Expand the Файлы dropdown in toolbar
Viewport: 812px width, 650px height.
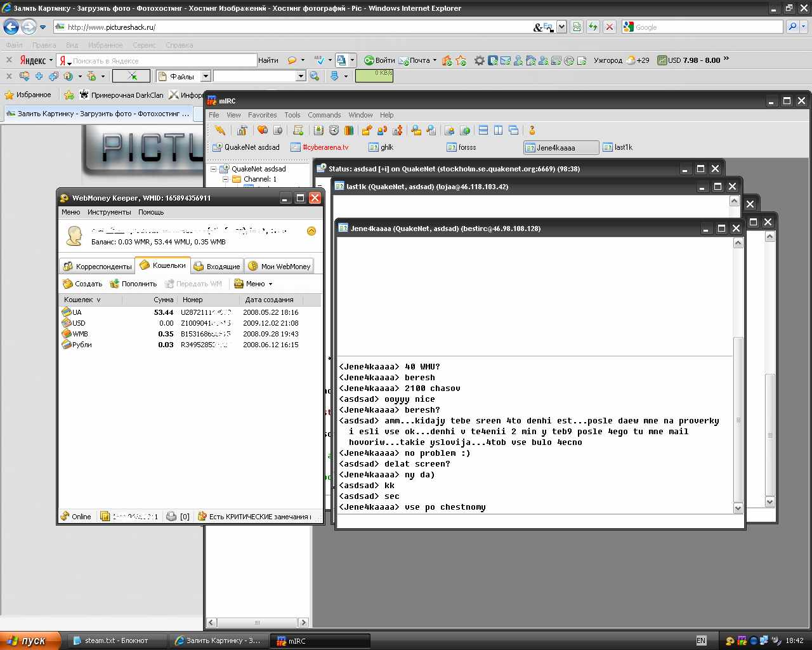[206, 76]
